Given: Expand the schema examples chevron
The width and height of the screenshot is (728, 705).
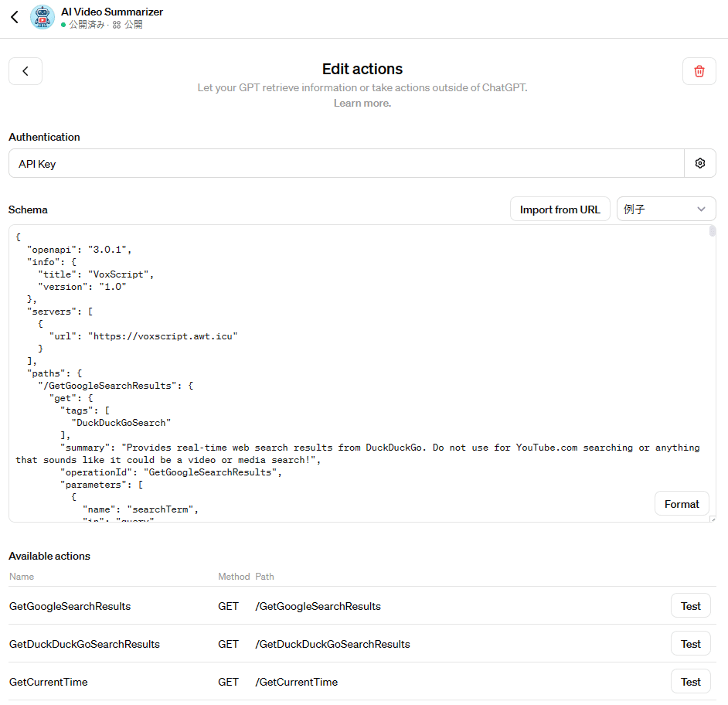Looking at the screenshot, I should (701, 209).
